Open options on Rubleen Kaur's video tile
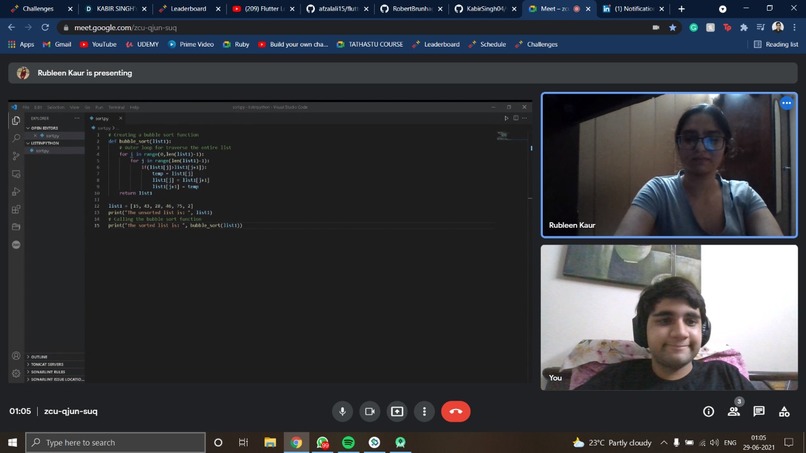This screenshot has height=453, width=806. click(x=786, y=103)
